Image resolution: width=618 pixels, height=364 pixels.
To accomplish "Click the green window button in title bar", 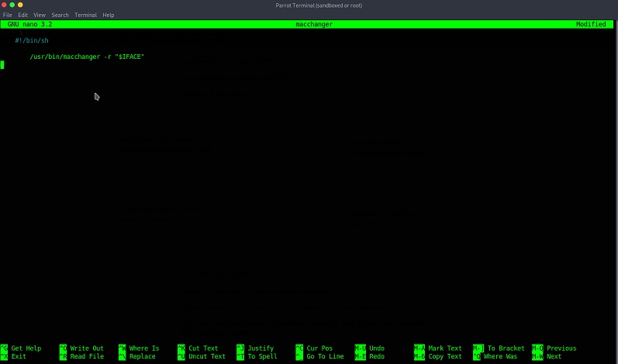I will point(21,5).
